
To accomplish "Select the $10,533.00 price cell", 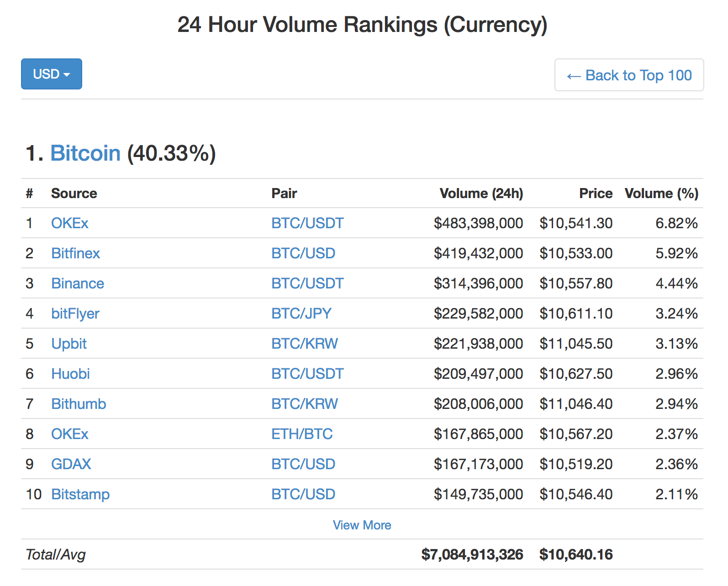I will coord(576,253).
